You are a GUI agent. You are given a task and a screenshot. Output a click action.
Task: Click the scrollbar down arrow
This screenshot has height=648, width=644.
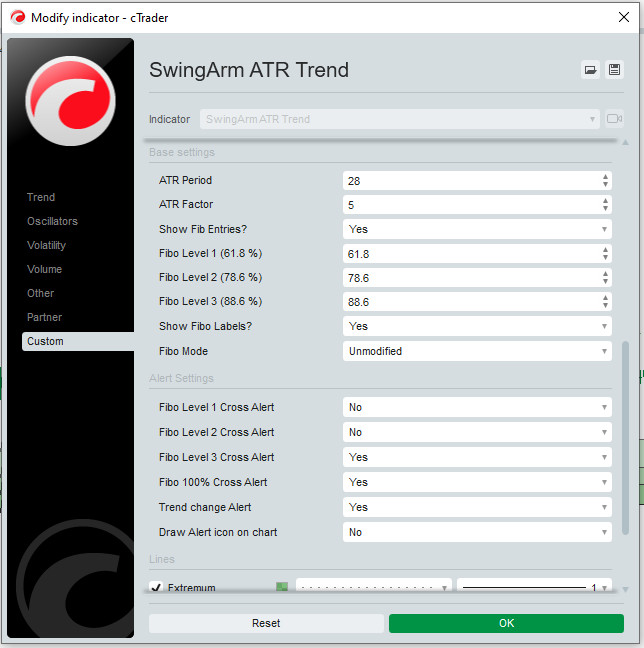click(x=625, y=589)
